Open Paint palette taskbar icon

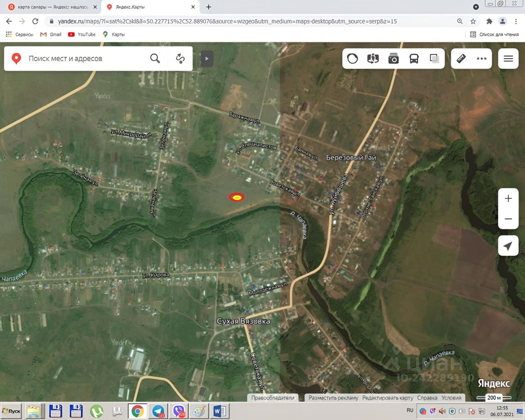199,411
